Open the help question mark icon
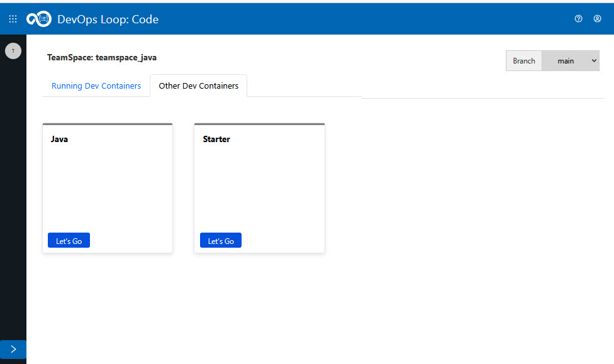614x364 pixels. (579, 19)
